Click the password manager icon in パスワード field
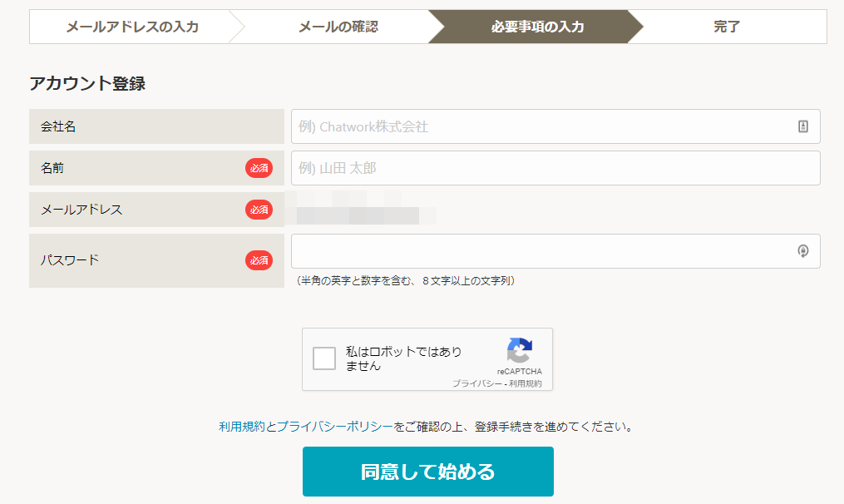This screenshot has width=844, height=504. tap(802, 251)
